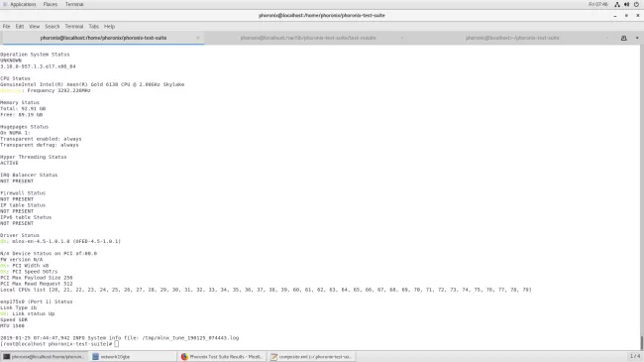Click the Fri 07:46 clock

[x=598, y=4]
